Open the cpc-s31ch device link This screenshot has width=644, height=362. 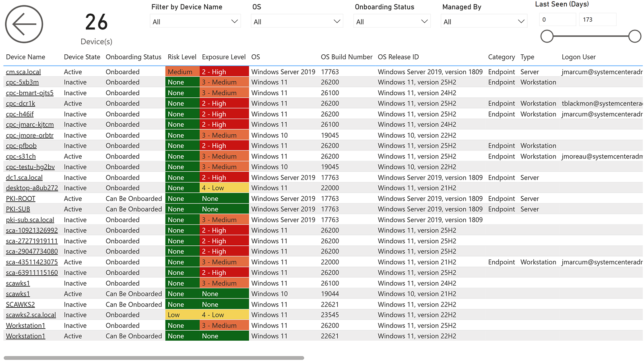(x=21, y=156)
